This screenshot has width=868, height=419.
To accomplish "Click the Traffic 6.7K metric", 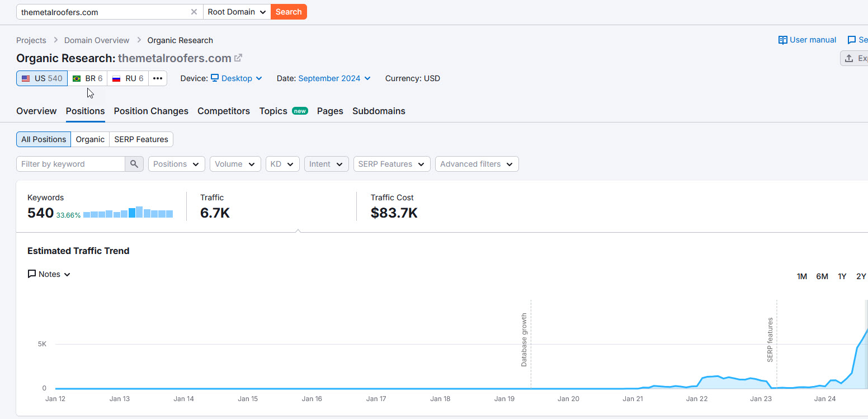I will [215, 213].
